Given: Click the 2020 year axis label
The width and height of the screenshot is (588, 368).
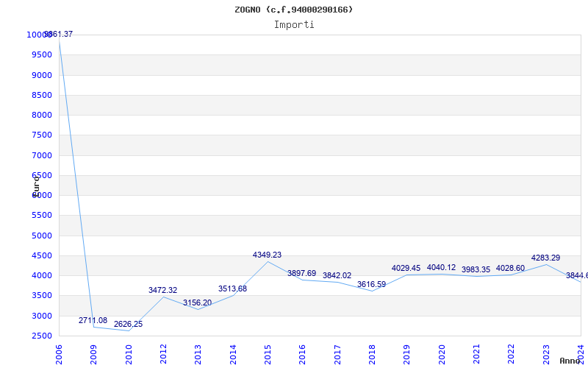Looking at the screenshot, I should (441, 353).
